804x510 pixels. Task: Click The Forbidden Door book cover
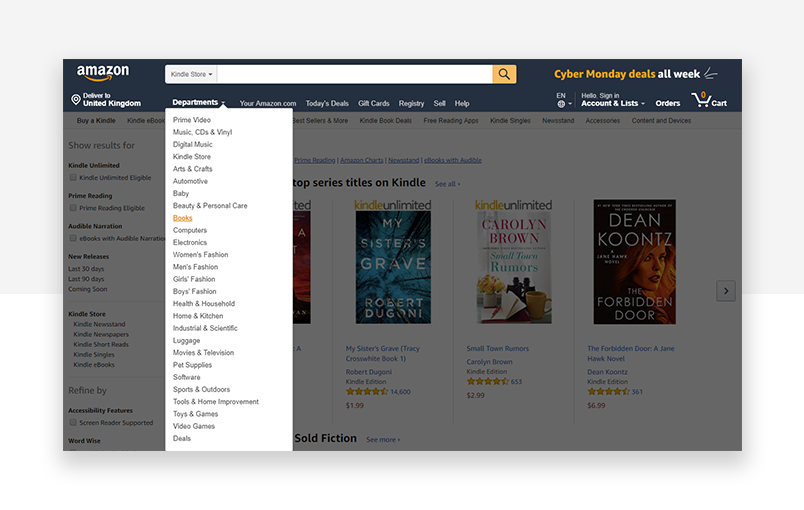pyautogui.click(x=634, y=261)
